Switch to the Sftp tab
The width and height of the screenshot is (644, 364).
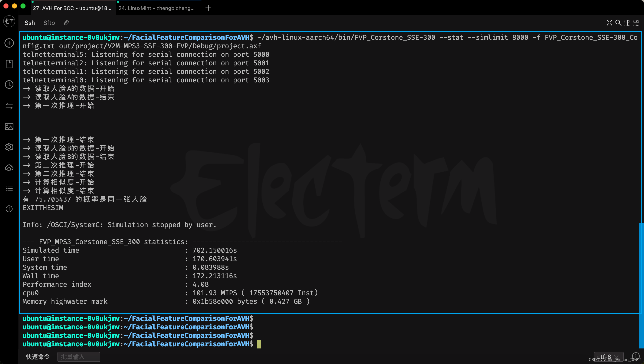pos(49,23)
